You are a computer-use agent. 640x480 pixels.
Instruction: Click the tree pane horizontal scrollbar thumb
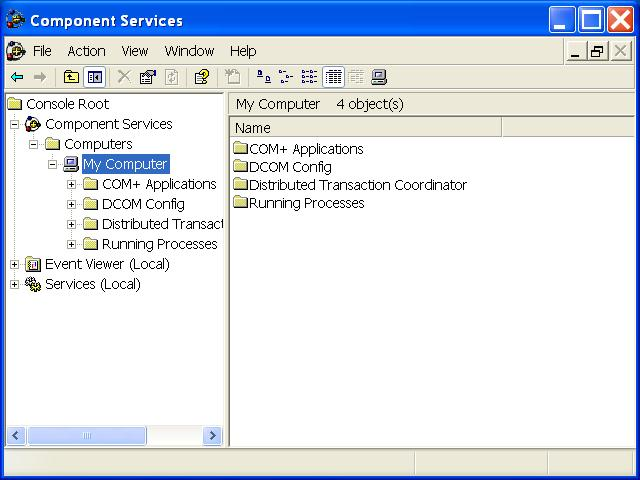pos(87,436)
